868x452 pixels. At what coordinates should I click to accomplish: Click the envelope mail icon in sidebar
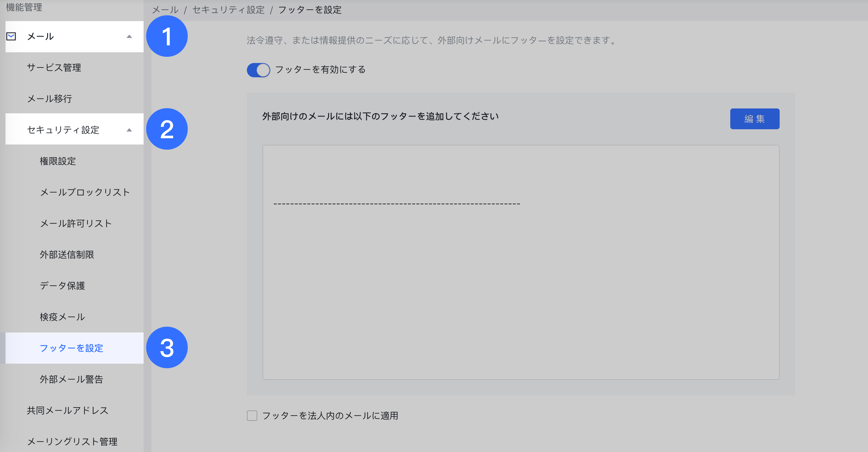11,36
